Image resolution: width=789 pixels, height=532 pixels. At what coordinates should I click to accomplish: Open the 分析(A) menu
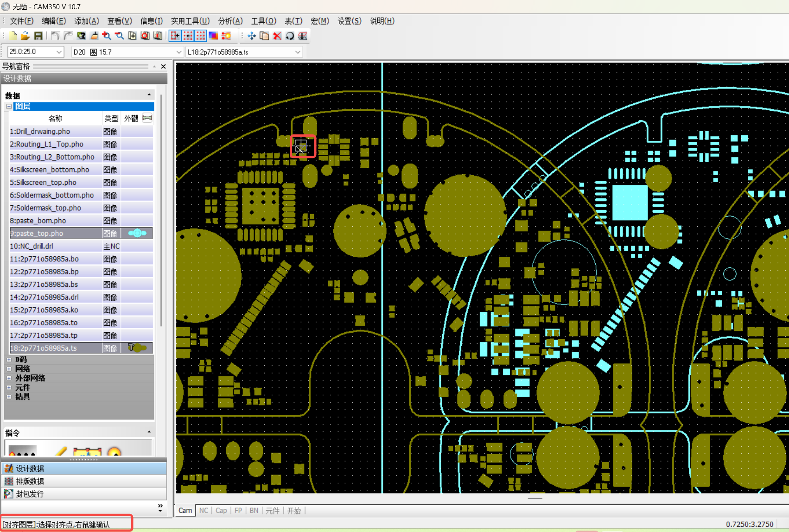pyautogui.click(x=230, y=21)
